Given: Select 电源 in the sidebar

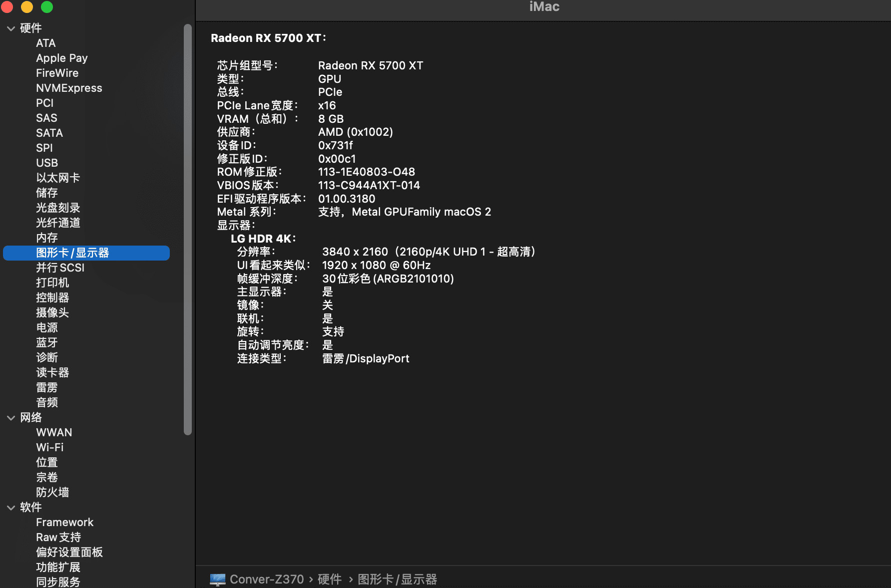Looking at the screenshot, I should [x=47, y=328].
